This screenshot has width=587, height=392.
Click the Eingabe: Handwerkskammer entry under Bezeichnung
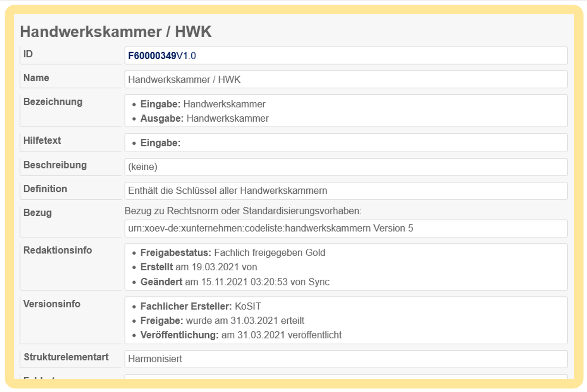tap(203, 104)
